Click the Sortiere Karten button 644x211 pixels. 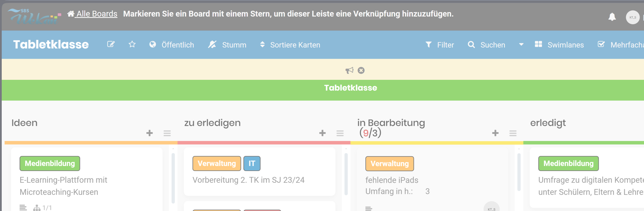tap(290, 45)
